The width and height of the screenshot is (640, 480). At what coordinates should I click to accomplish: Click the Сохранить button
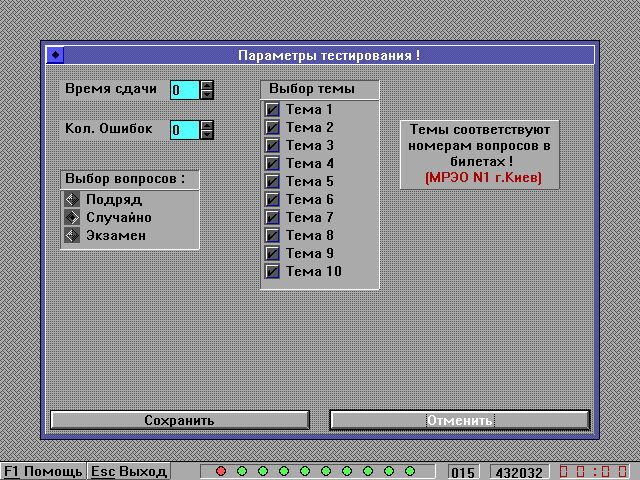180,420
